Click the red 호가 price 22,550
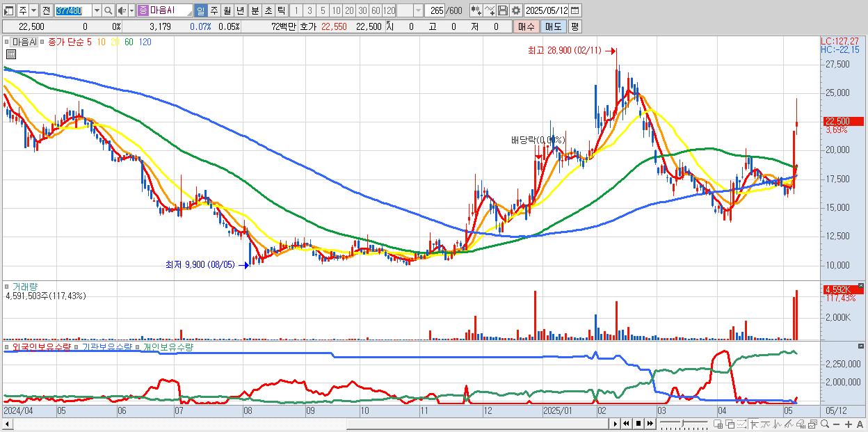Image resolution: width=868 pixels, height=432 pixels. point(333,26)
